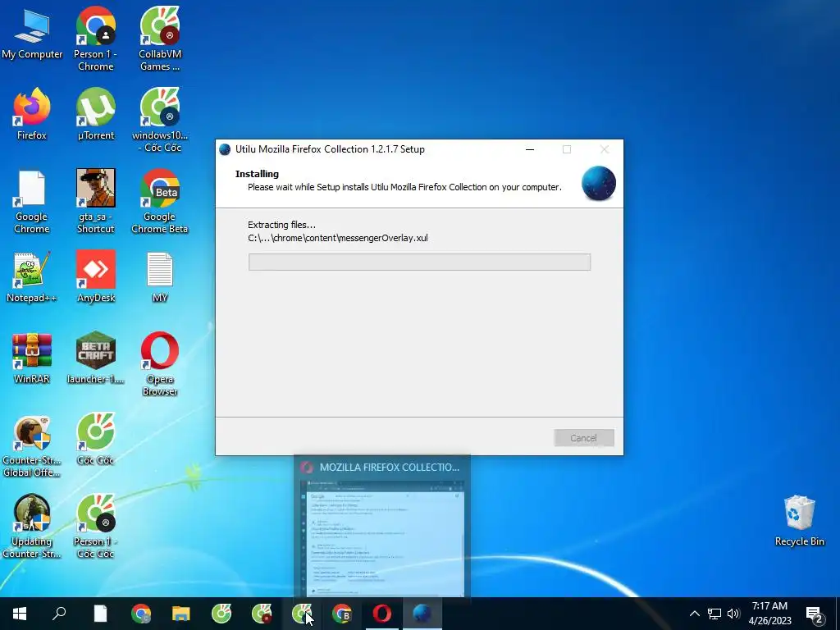Open µTorrent desktop shortcut

[x=95, y=115]
